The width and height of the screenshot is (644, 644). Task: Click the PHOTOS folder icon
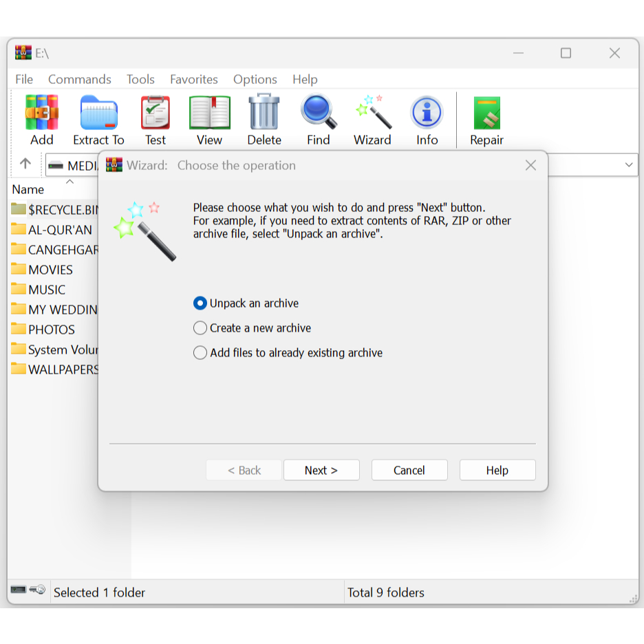click(19, 329)
